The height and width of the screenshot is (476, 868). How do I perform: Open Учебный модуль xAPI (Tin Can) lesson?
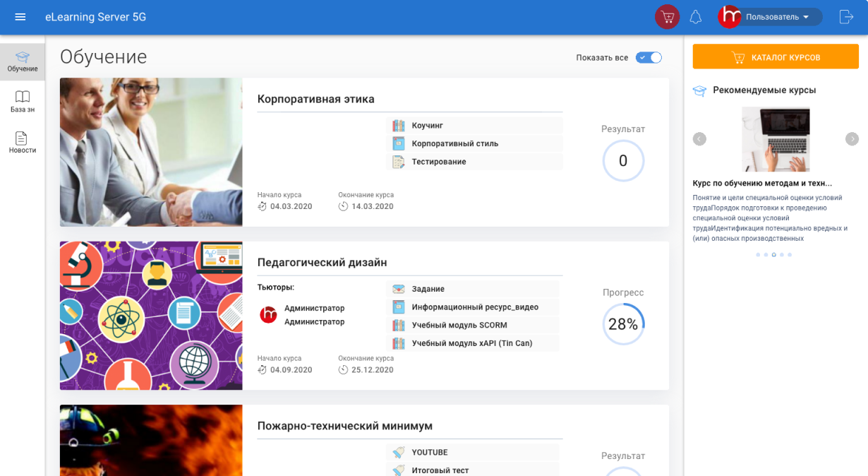tap(472, 343)
